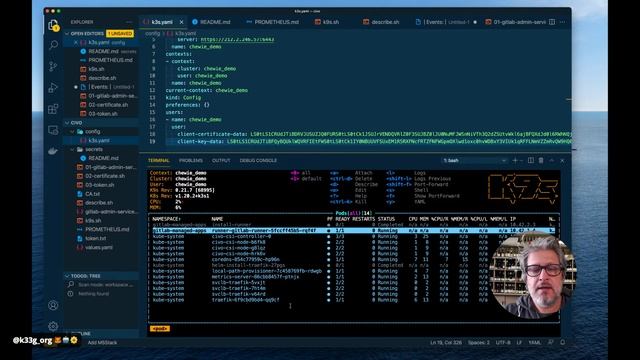Open editor more actions ellipsis menu

562,22
